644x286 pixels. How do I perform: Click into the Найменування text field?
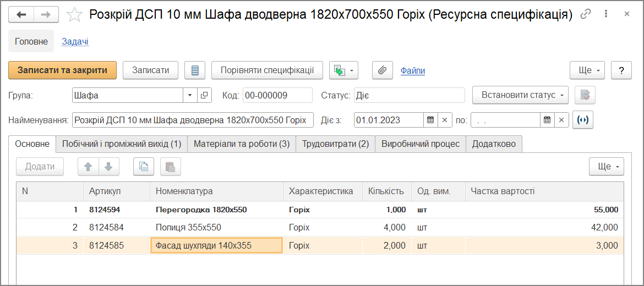coord(193,120)
